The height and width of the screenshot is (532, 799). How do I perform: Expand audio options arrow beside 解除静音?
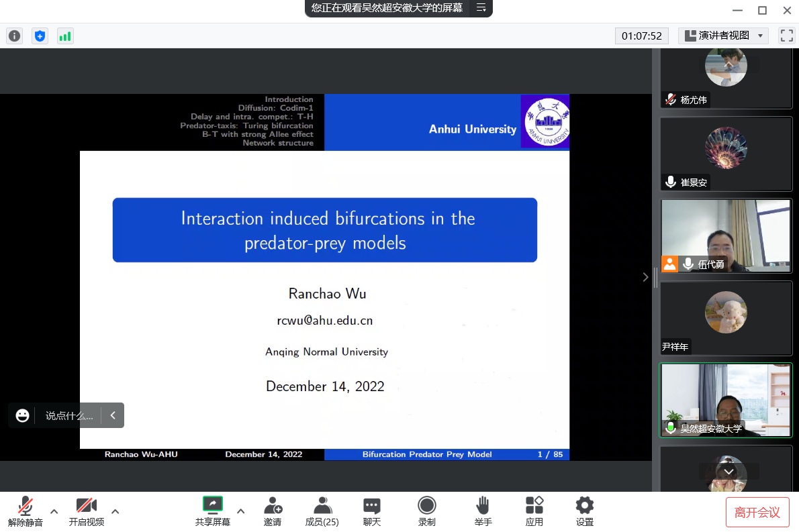54,511
